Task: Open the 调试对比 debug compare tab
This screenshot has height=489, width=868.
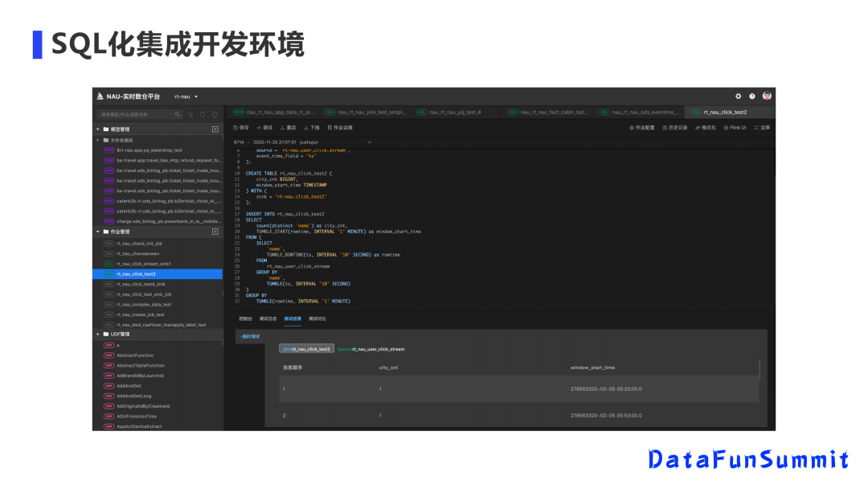Action: coord(317,318)
